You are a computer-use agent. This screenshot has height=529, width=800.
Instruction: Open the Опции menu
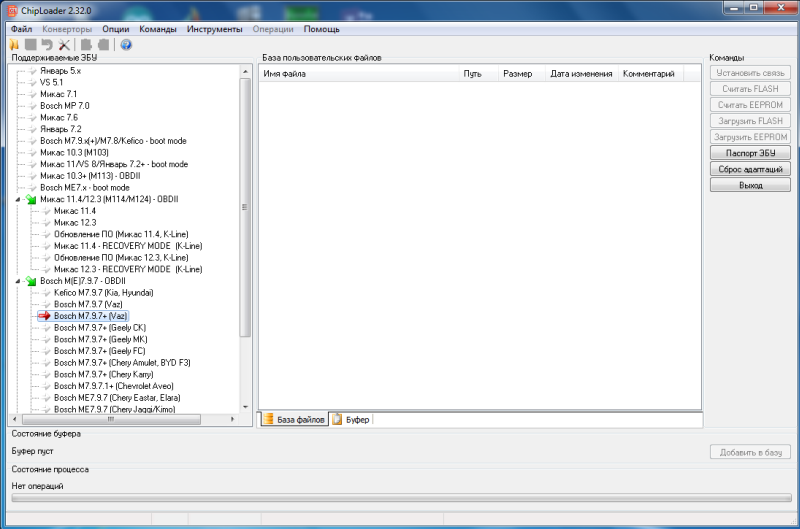116,29
